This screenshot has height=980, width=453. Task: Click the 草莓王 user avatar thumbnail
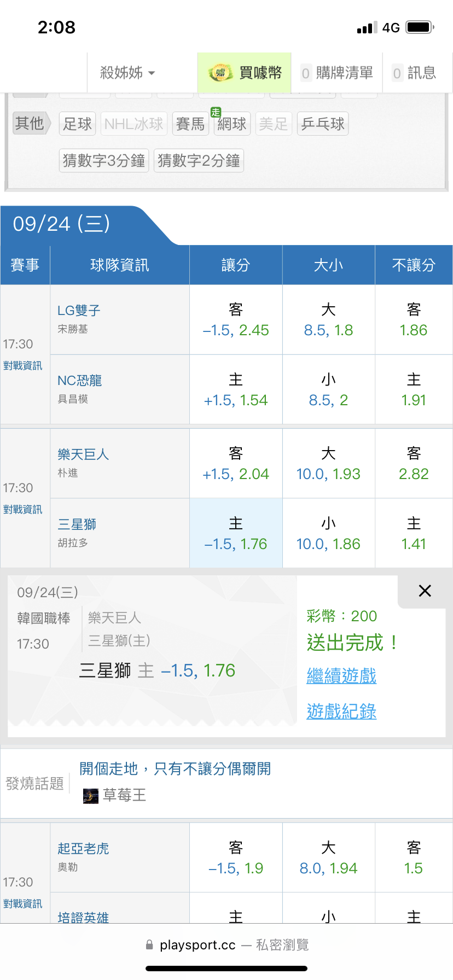tap(91, 796)
